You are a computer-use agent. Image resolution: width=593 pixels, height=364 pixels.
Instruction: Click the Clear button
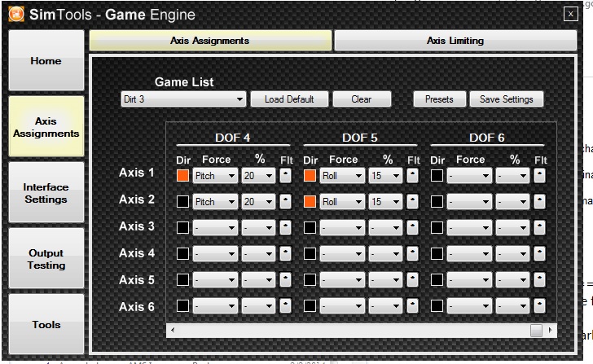click(362, 99)
